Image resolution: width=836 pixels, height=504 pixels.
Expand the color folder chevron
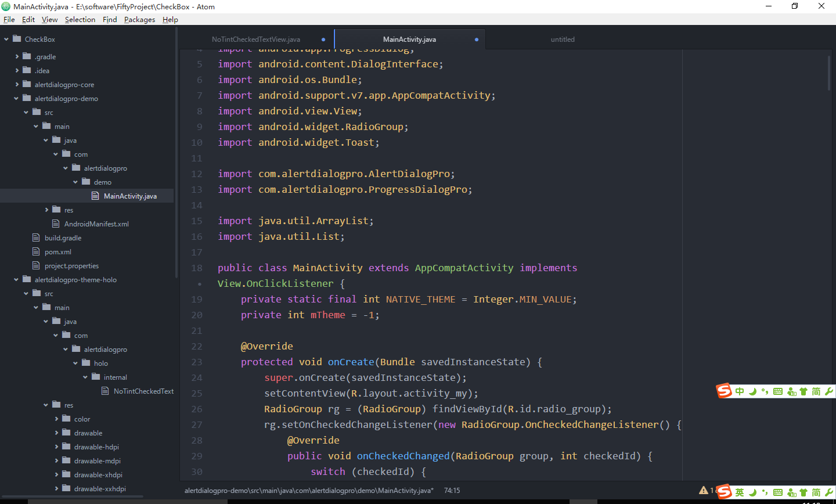point(56,419)
